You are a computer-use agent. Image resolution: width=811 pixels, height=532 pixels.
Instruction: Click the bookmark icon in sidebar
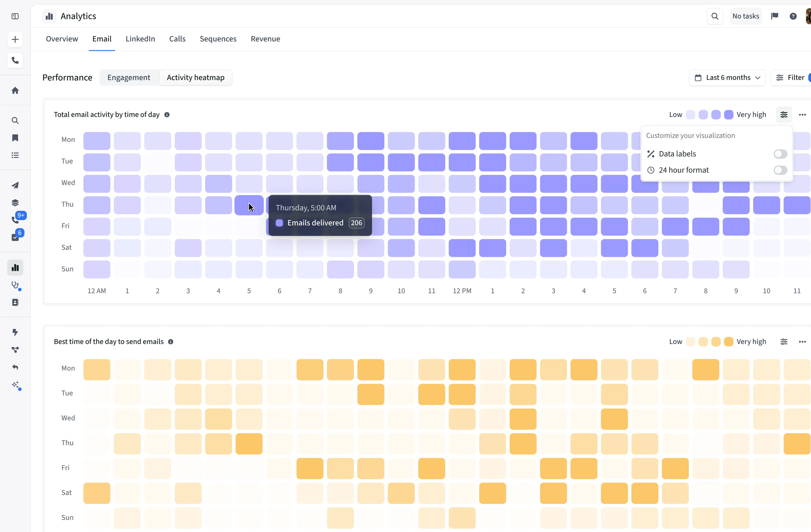click(15, 138)
